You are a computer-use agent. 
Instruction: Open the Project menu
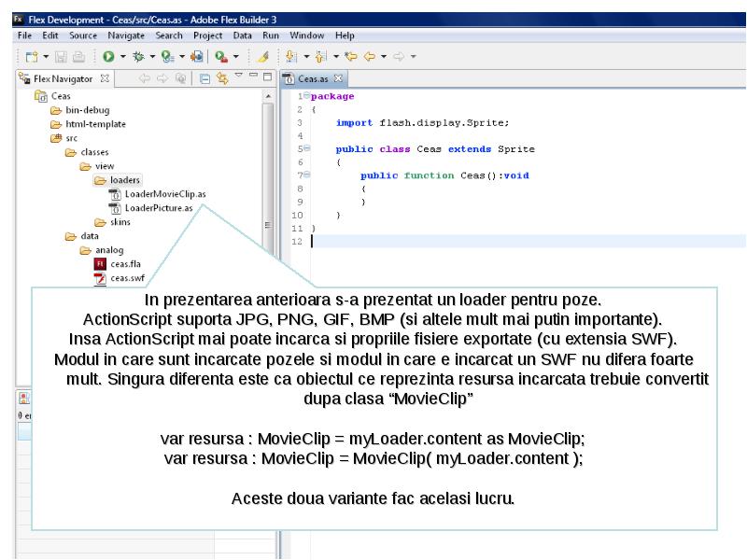tap(207, 35)
